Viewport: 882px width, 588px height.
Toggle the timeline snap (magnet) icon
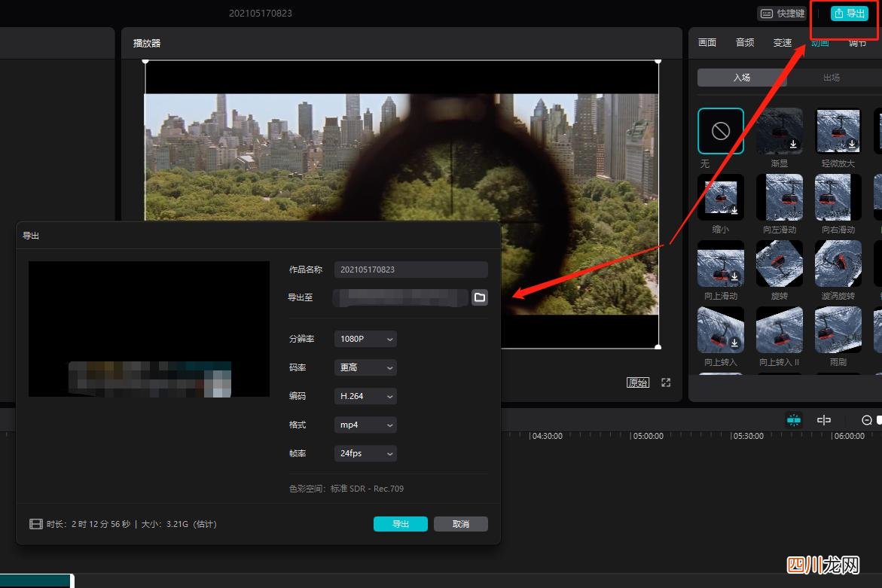(x=794, y=420)
